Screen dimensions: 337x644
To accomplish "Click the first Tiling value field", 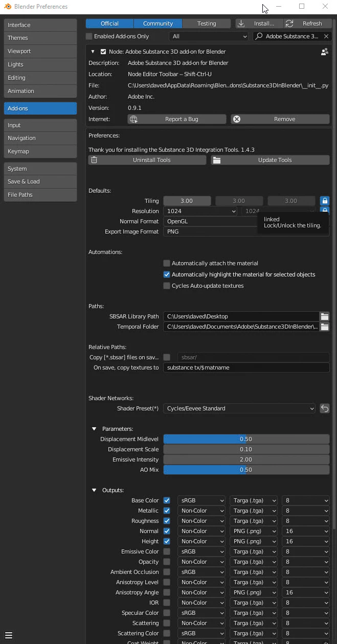I will [x=187, y=201].
